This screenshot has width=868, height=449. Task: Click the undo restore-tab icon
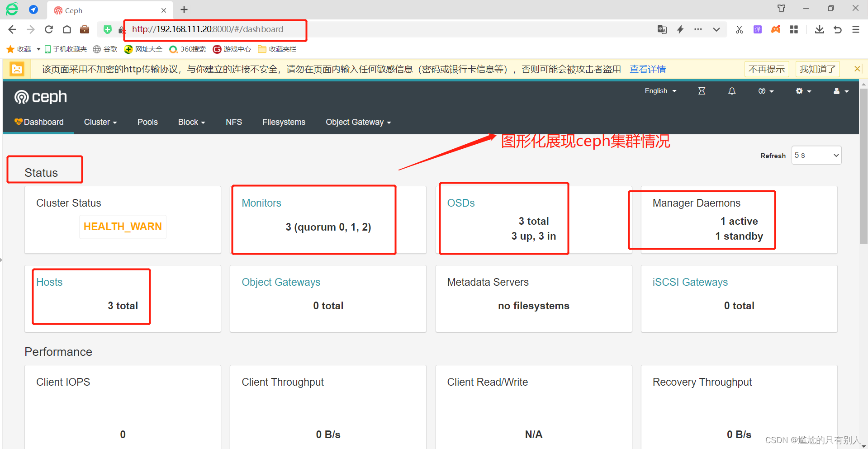(838, 29)
